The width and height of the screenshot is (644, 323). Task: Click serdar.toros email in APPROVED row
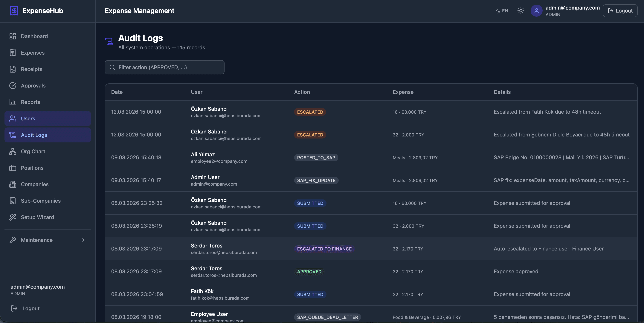point(224,275)
